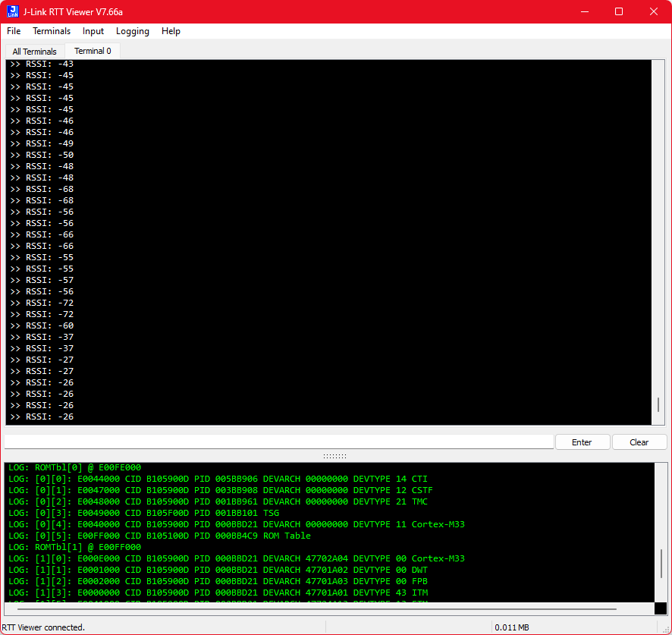Image resolution: width=672 pixels, height=635 pixels.
Task: Grab the terminal output vertical scrollbar thumb
Action: 658,404
